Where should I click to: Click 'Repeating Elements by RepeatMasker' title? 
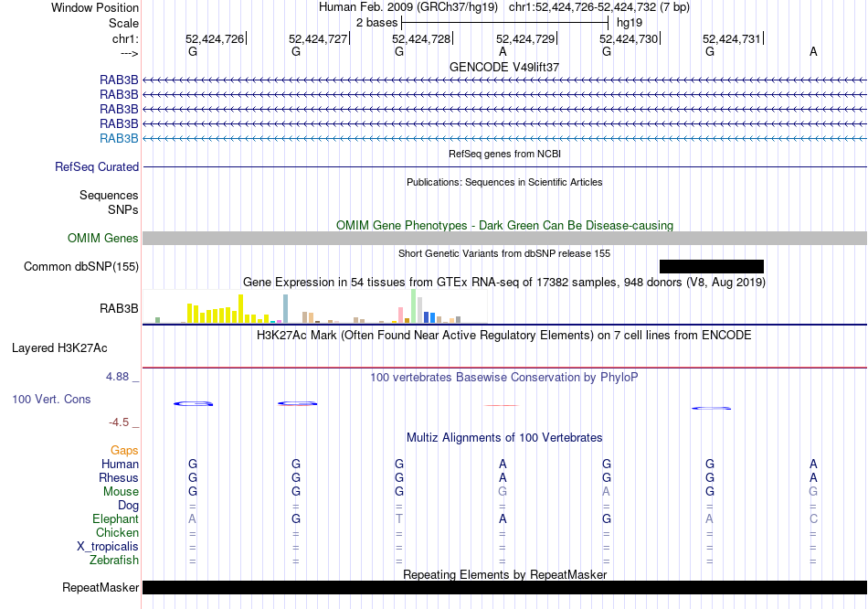click(x=505, y=574)
